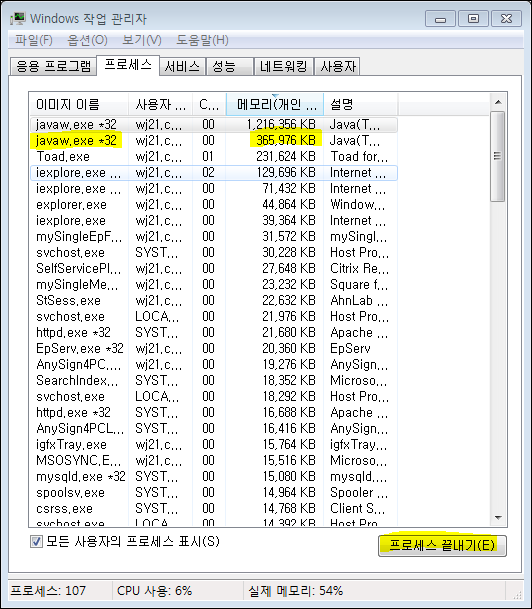Select svchost.exe row using 21,976 KB
Image resolution: width=532 pixels, height=609 pixels.
coord(214,317)
